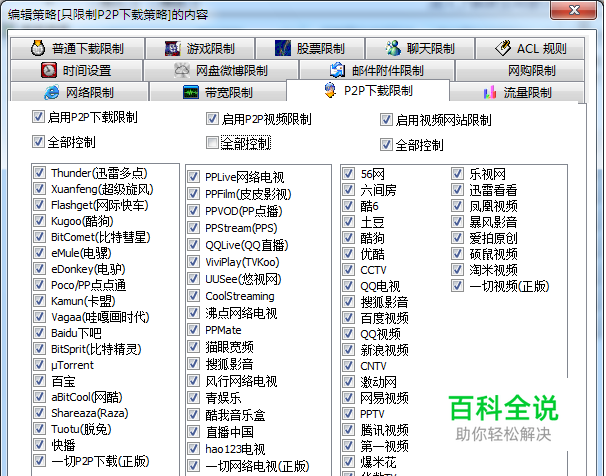This screenshot has height=476, width=606.
Task: Open the 聊天限制 tab
Action: [x=420, y=48]
